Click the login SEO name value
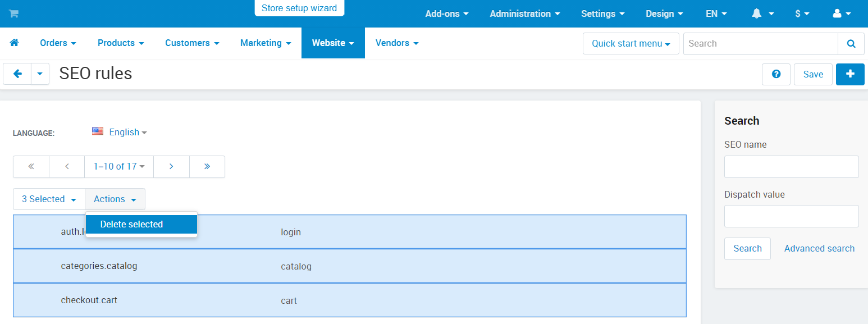 point(291,232)
